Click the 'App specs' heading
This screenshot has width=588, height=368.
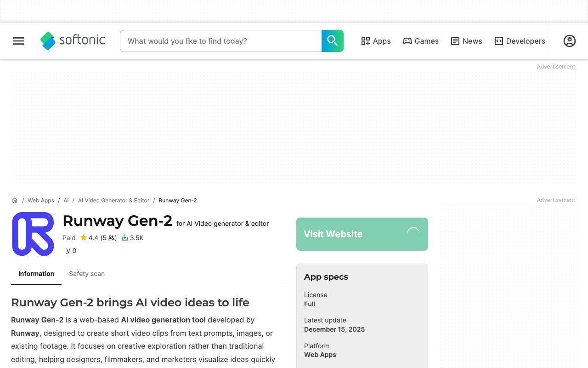tap(326, 277)
